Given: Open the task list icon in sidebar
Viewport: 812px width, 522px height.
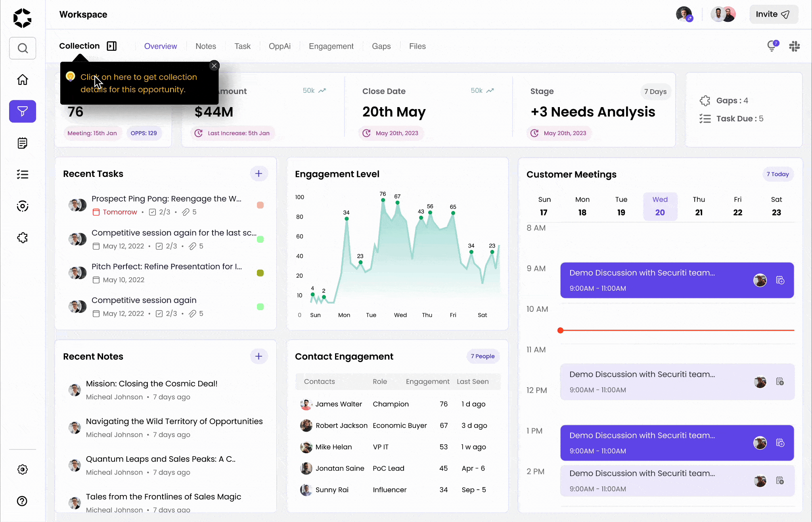Looking at the screenshot, I should click(23, 175).
